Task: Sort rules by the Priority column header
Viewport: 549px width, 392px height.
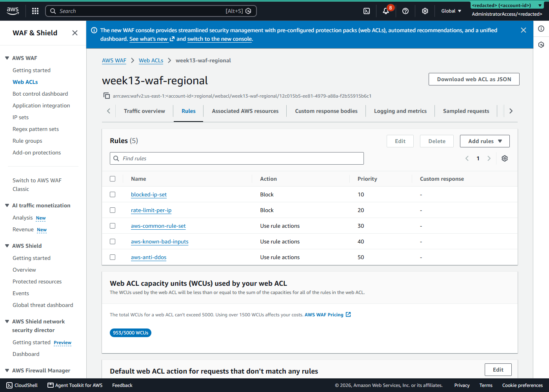Action: tap(367, 179)
